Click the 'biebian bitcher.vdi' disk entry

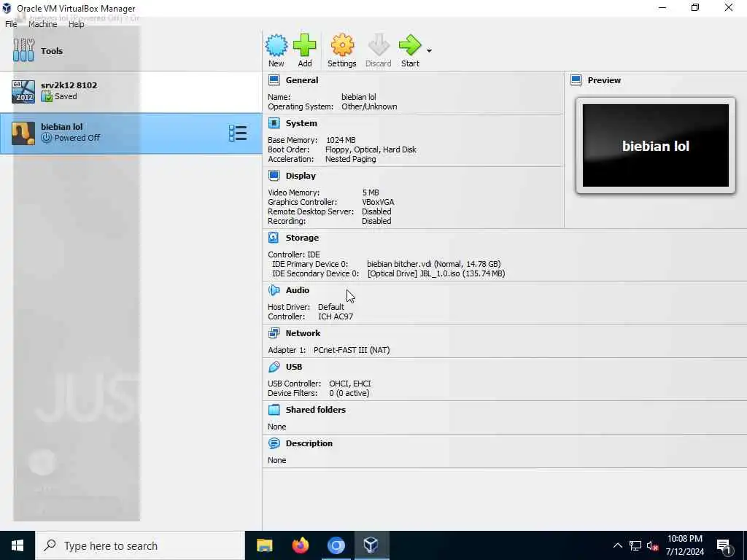[x=433, y=264]
